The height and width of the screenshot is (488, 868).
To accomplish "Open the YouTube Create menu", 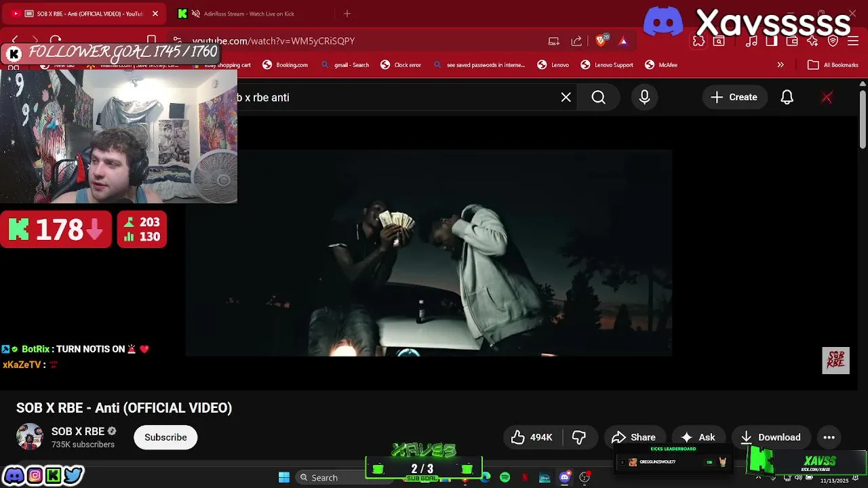I will tap(734, 98).
